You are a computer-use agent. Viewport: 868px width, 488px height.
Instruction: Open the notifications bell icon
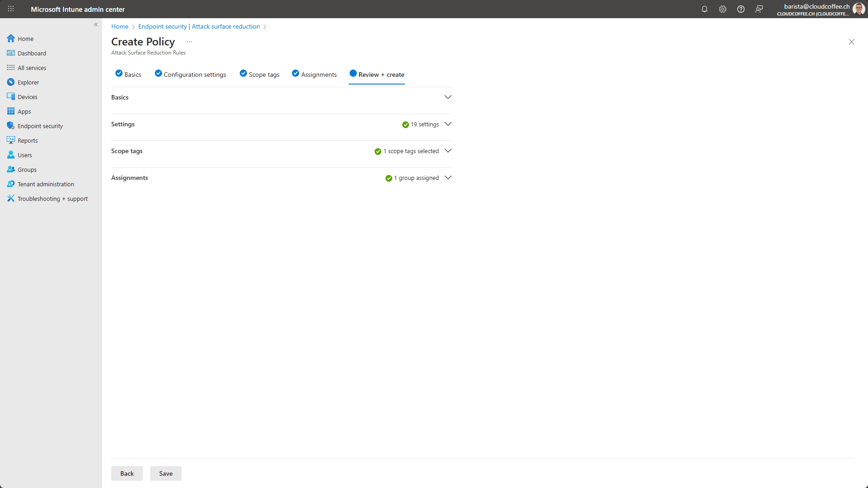pyautogui.click(x=704, y=9)
